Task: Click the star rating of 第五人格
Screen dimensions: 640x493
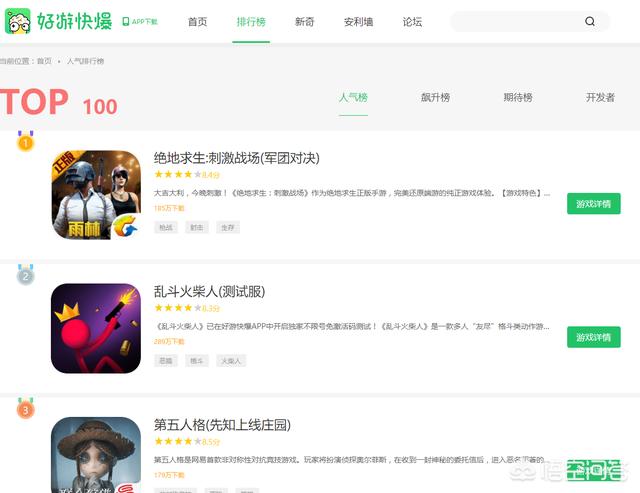Action: (178, 442)
